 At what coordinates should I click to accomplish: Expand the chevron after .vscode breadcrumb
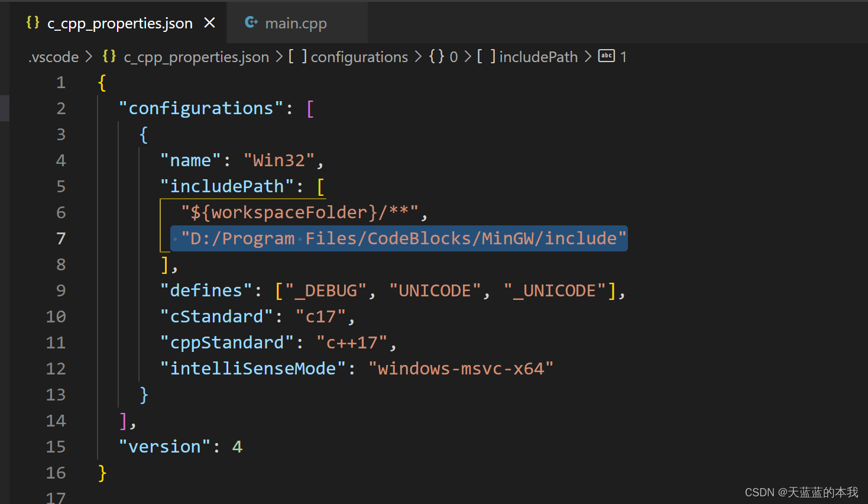[x=89, y=57]
